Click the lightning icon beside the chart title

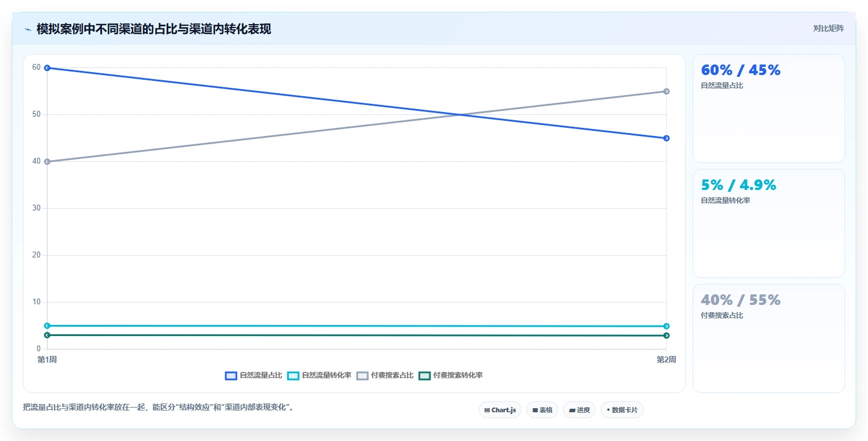[x=28, y=29]
